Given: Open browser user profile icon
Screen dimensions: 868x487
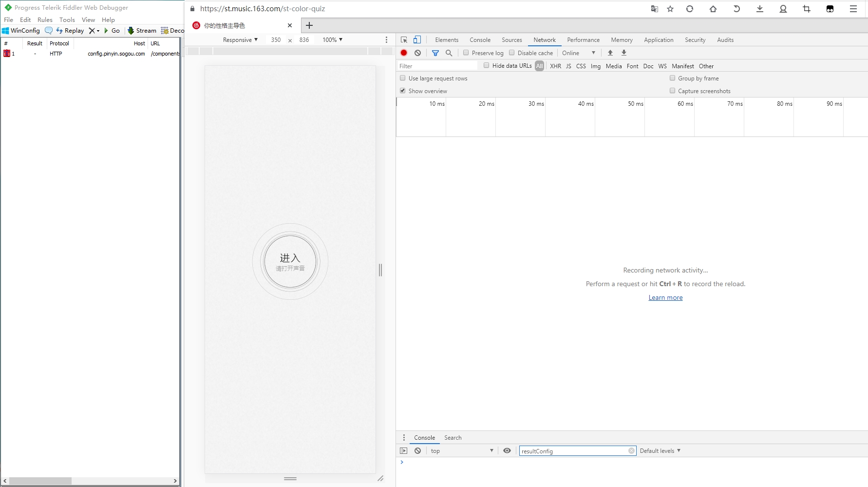Looking at the screenshot, I should (783, 9).
